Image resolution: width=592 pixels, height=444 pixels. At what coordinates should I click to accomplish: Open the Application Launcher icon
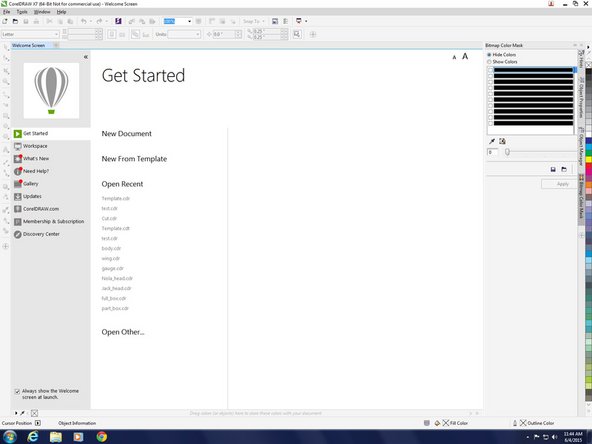click(299, 21)
